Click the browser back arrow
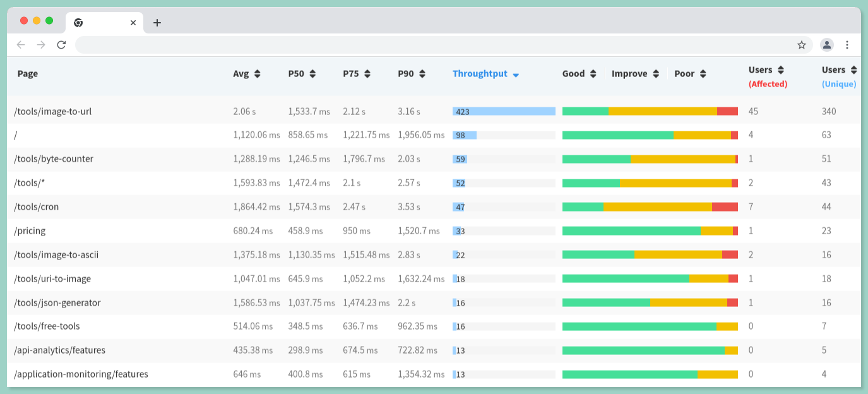Image resolution: width=868 pixels, height=394 pixels. tap(21, 45)
